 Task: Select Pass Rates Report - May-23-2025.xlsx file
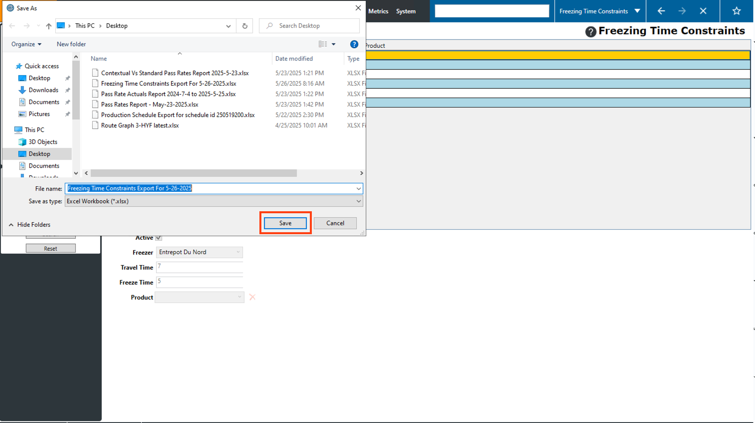(x=149, y=104)
